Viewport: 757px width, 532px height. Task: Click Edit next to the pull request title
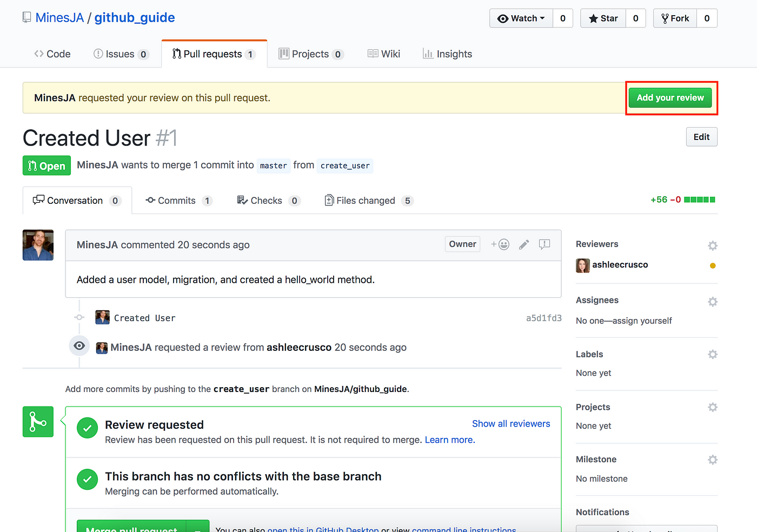[702, 137]
